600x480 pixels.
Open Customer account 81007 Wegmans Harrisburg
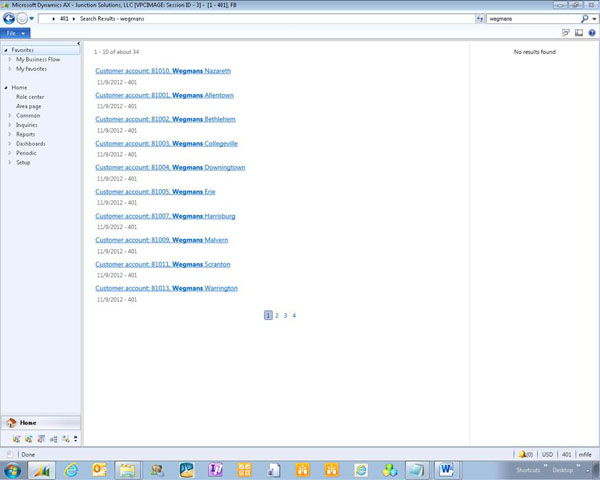click(165, 216)
